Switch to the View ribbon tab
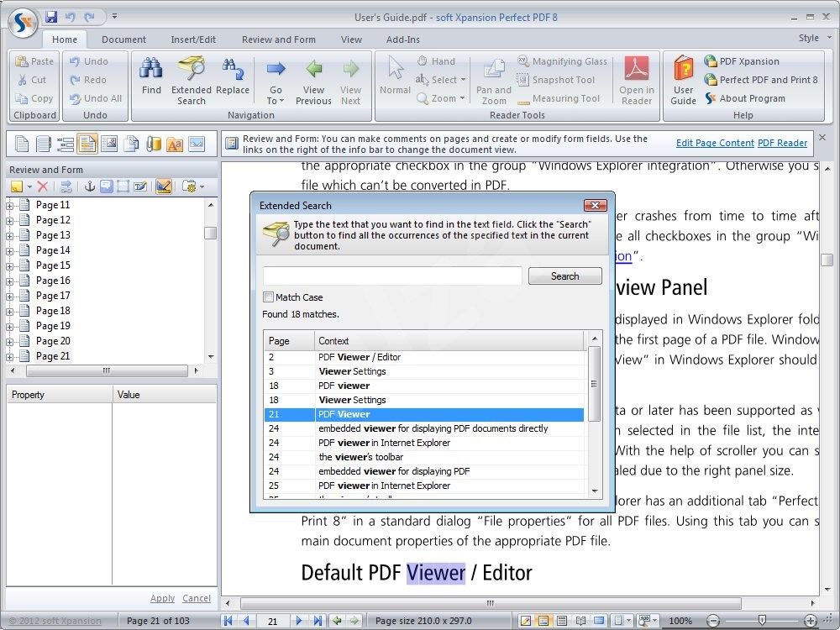The width and height of the screenshot is (840, 630). pos(351,39)
